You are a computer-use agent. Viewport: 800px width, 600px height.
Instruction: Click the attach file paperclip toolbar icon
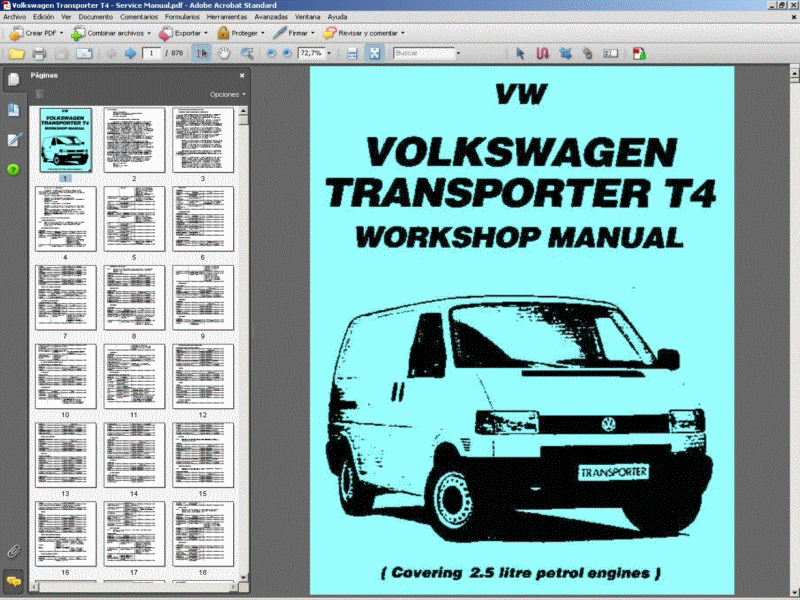point(588,54)
